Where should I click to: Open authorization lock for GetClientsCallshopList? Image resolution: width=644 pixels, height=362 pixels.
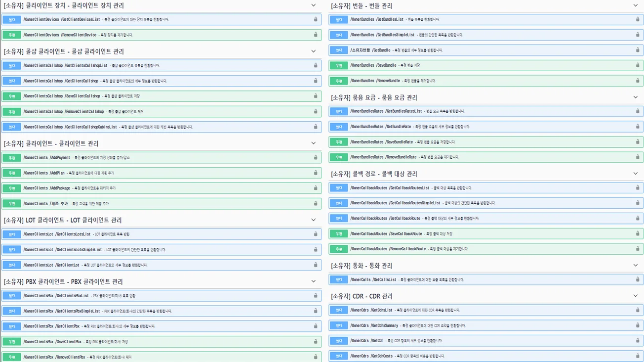tap(316, 65)
